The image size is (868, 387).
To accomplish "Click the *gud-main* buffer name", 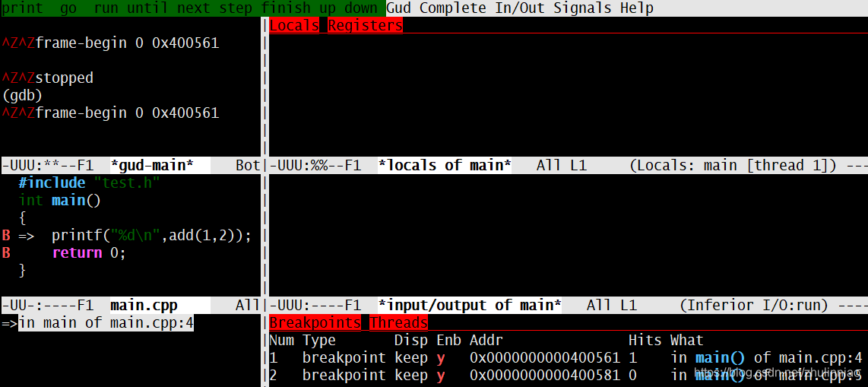I will point(152,166).
